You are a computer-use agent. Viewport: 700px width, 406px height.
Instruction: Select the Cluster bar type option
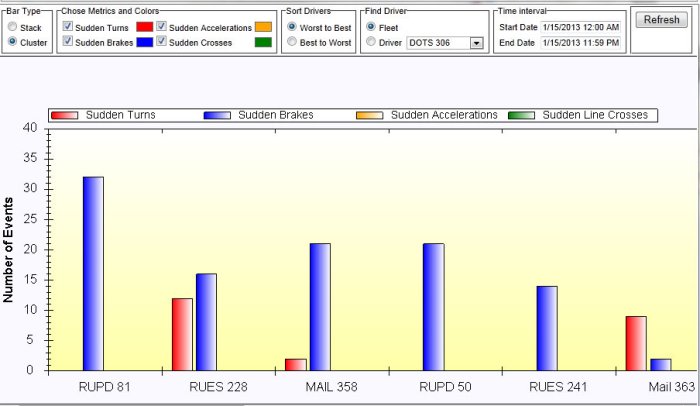(12, 42)
